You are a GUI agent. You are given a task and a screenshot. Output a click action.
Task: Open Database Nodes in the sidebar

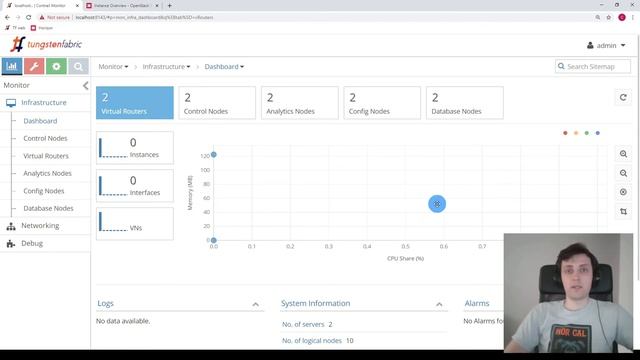point(48,208)
